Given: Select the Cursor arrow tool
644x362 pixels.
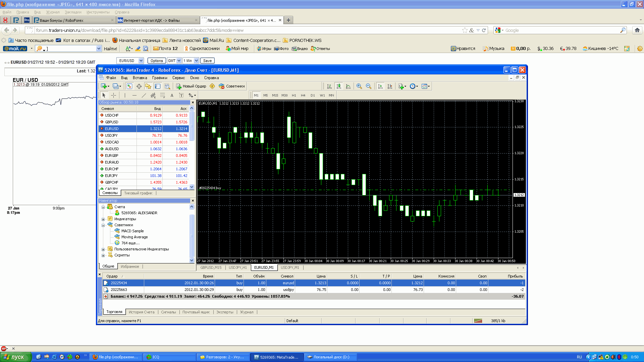Looking at the screenshot, I should (104, 95).
